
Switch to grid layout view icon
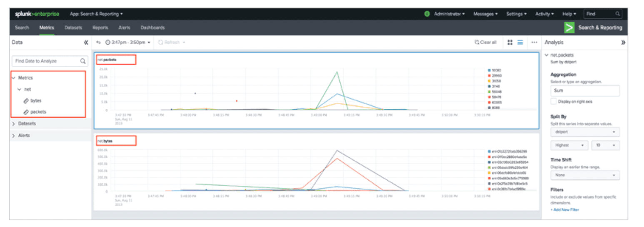[510, 43]
